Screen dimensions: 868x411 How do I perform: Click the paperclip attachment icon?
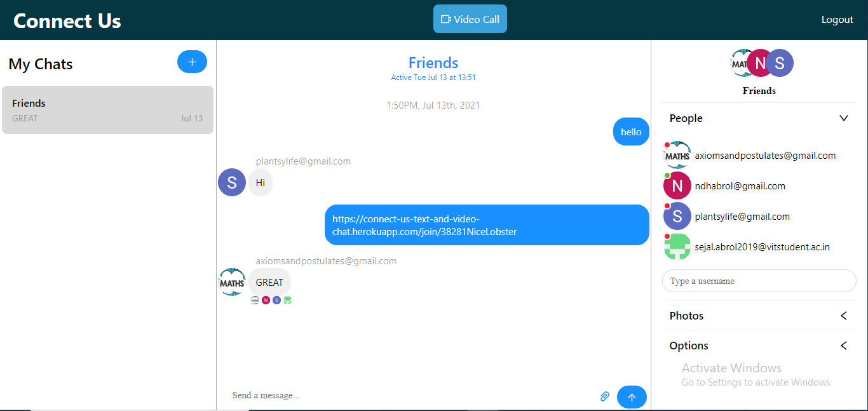point(604,396)
